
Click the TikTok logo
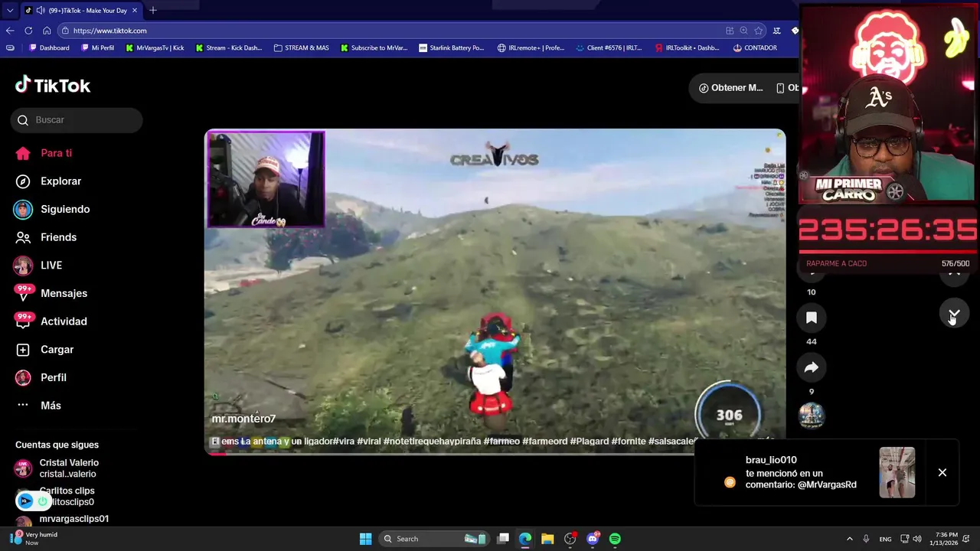pyautogui.click(x=53, y=85)
